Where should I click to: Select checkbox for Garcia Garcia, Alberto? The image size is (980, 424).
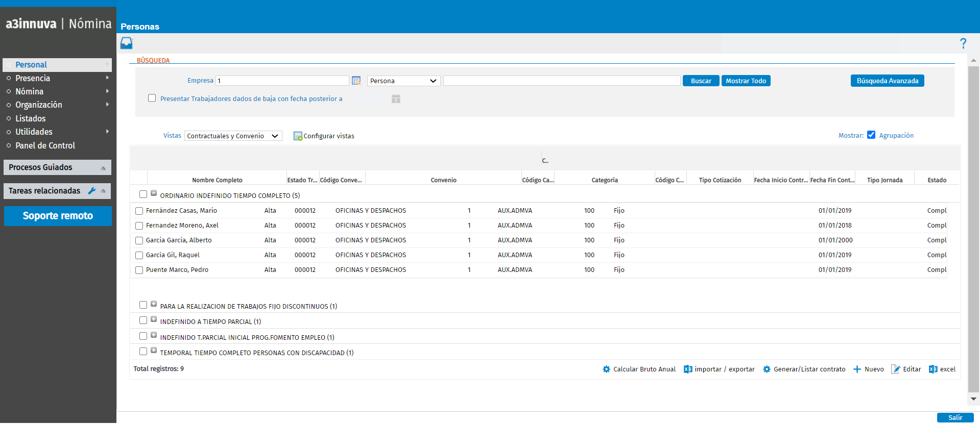tap(139, 240)
